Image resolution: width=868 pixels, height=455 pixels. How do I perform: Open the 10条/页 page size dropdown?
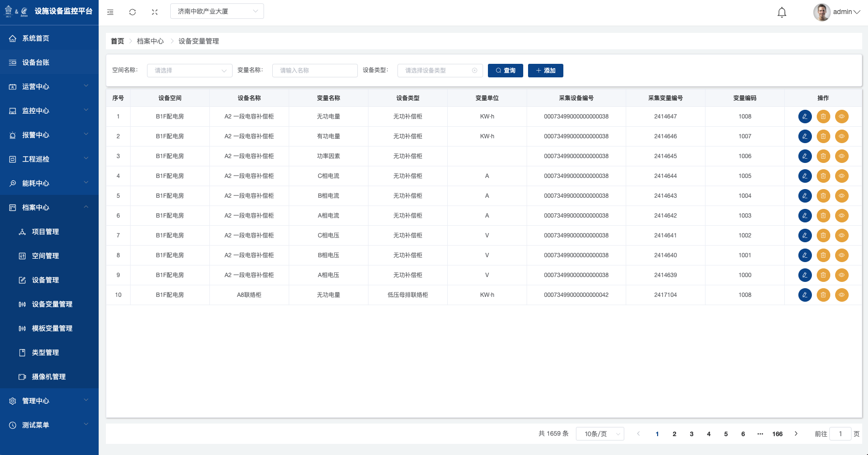point(600,434)
